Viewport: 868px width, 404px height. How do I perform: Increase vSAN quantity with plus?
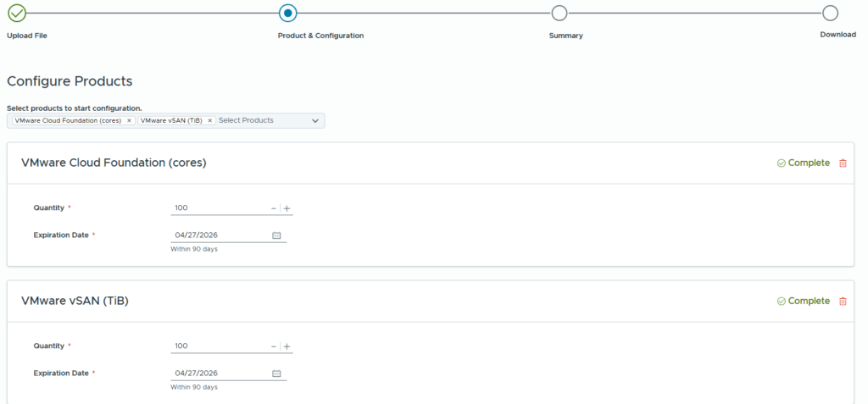pyautogui.click(x=287, y=346)
